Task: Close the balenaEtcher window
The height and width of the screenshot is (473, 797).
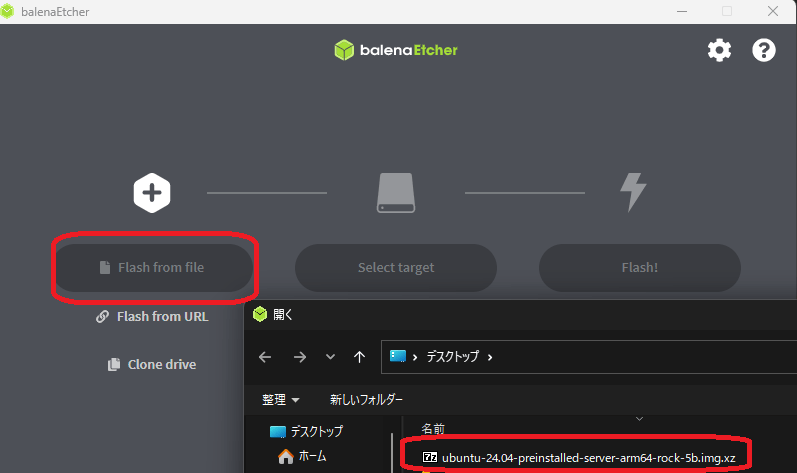Action: (773, 11)
